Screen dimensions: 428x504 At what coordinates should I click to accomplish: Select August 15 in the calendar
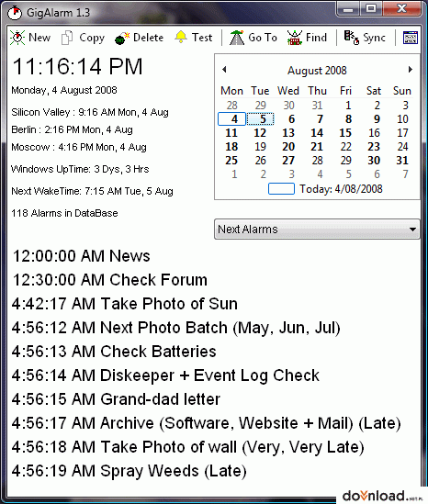click(x=345, y=133)
